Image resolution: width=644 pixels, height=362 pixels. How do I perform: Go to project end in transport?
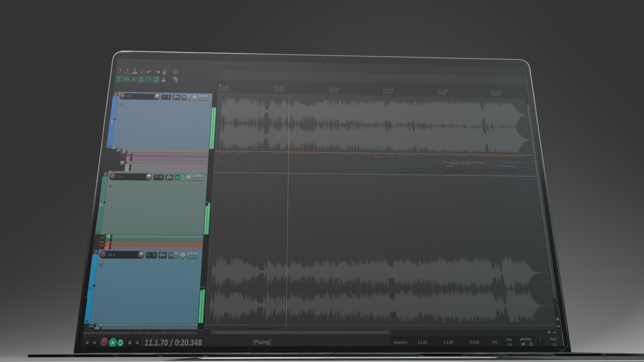[95, 342]
